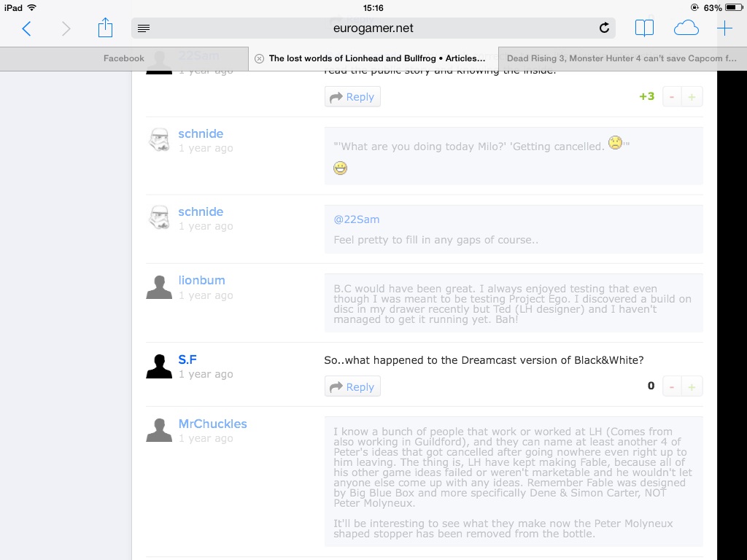
Task: Tap S.F's black silhouette avatar
Action: (159, 366)
